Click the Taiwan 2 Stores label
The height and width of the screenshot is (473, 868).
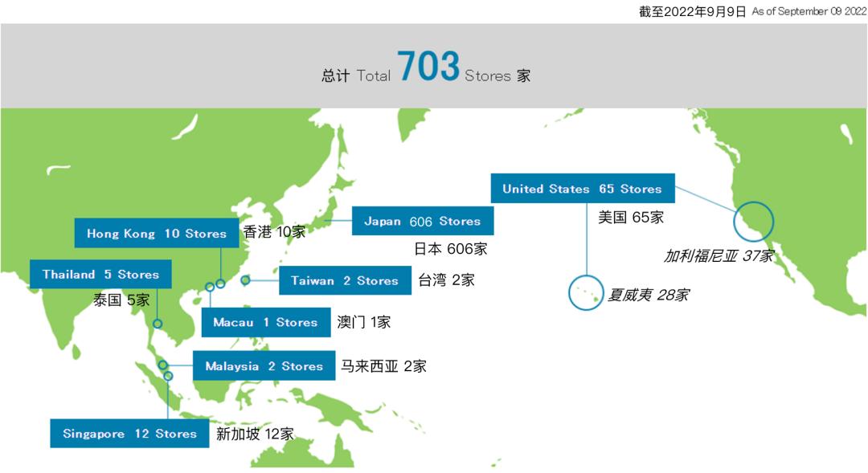[345, 280]
